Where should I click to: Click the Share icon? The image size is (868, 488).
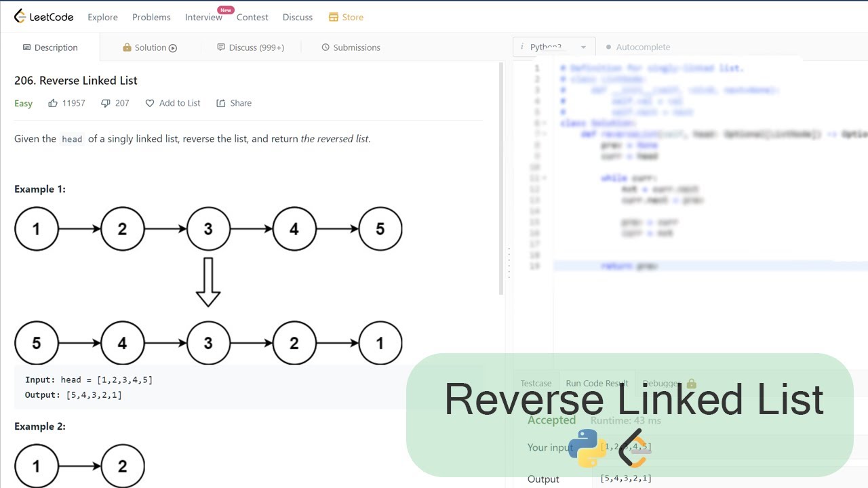(221, 103)
